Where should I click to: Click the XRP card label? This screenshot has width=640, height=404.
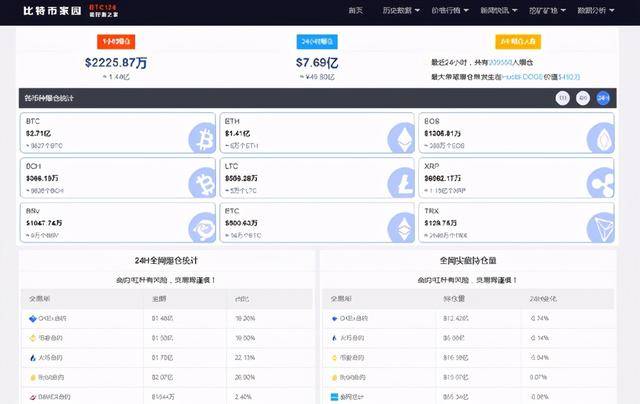pyautogui.click(x=431, y=166)
